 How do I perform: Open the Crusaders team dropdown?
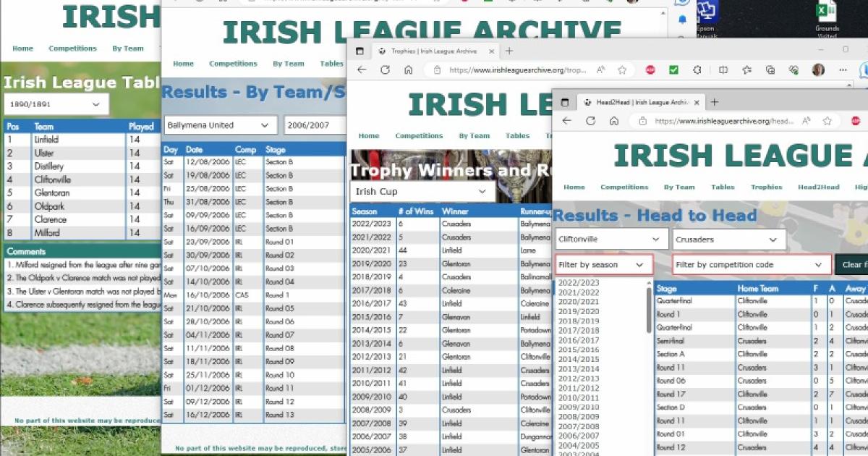729,240
